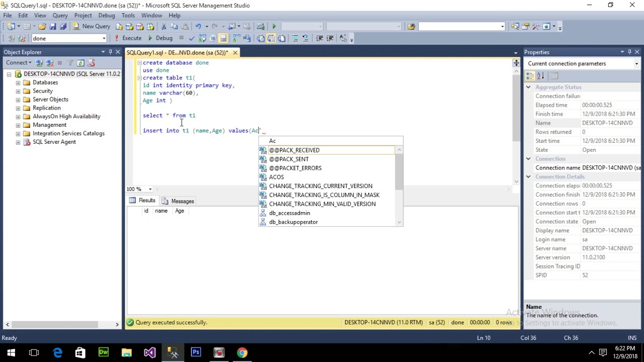Open the Window menu
The image size is (644, 362).
(151, 16)
